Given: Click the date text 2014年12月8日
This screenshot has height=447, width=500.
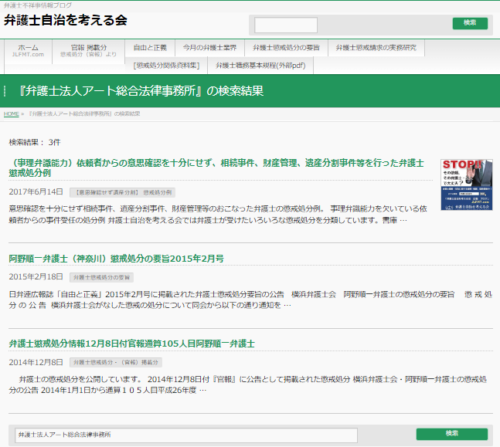Looking at the screenshot, I should (x=36, y=362).
